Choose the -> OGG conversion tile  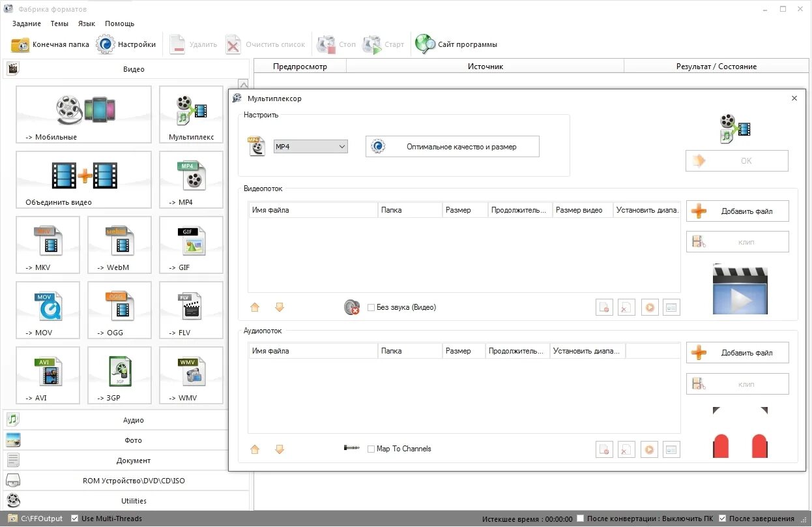click(x=119, y=310)
